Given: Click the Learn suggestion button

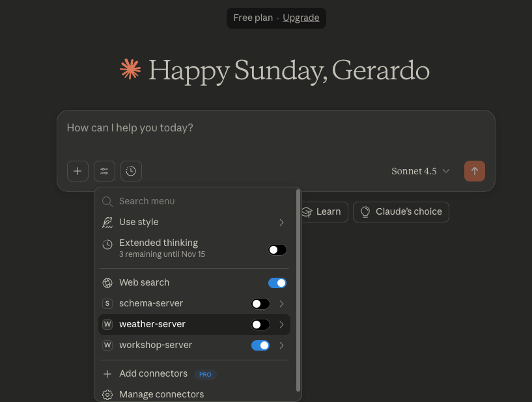Looking at the screenshot, I should click(321, 211).
